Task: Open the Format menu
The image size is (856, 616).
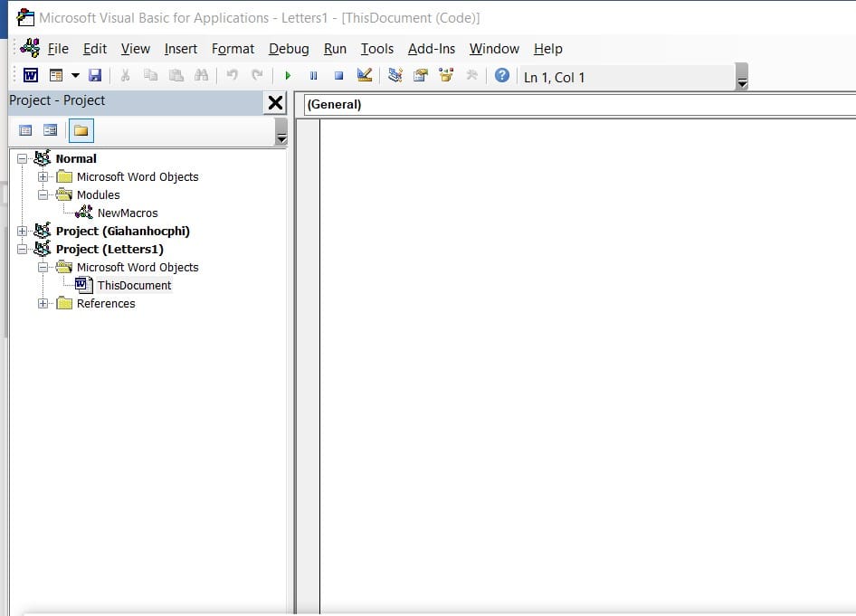Action: coord(233,49)
